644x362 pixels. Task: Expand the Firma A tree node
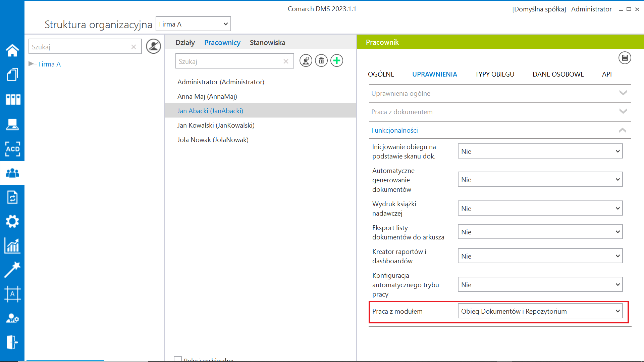31,64
